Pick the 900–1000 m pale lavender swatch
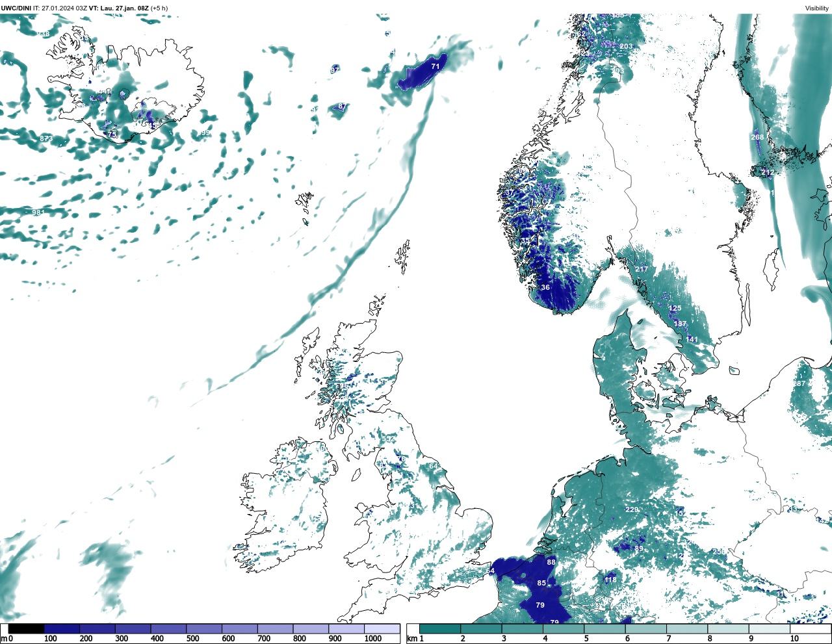Viewport: 832px width, 644px height. click(x=346, y=628)
